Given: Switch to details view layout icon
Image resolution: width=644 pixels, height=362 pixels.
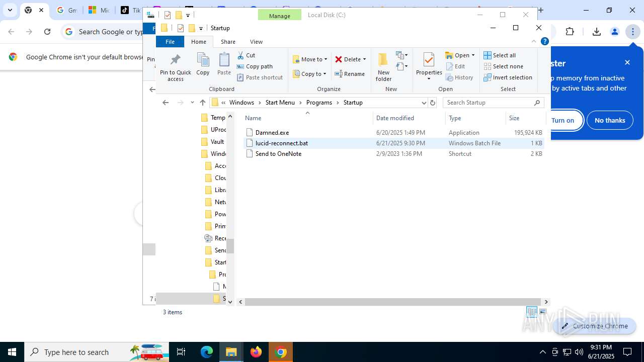Looking at the screenshot, I should point(532,312).
